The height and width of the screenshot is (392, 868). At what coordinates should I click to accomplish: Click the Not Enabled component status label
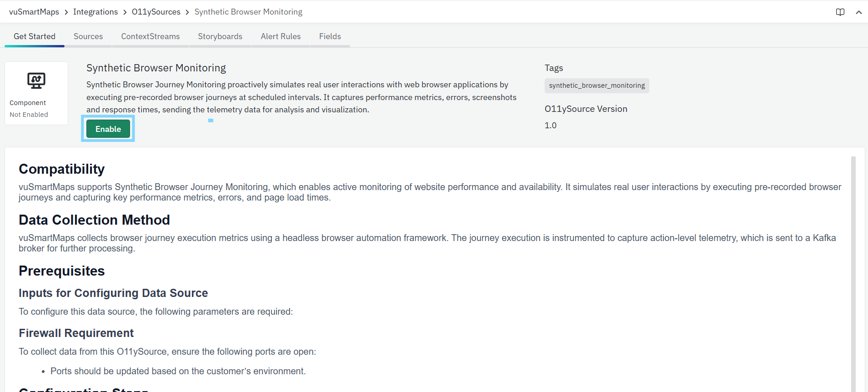(x=29, y=115)
